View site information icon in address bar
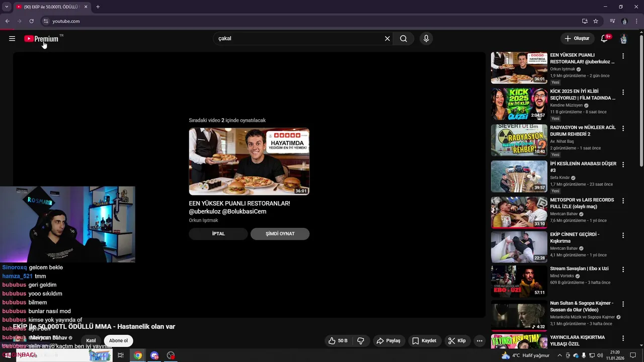The image size is (644, 362). [x=46, y=21]
